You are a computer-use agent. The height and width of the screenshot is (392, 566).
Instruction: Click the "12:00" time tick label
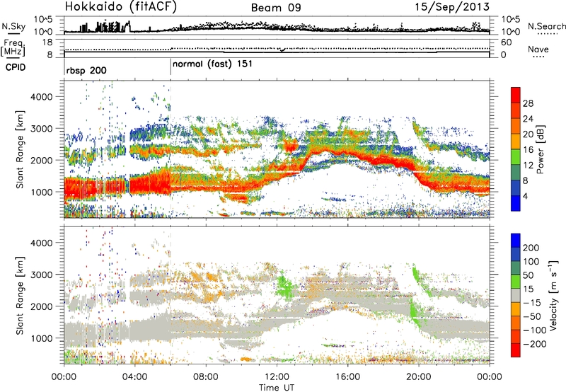pyautogui.click(x=277, y=377)
